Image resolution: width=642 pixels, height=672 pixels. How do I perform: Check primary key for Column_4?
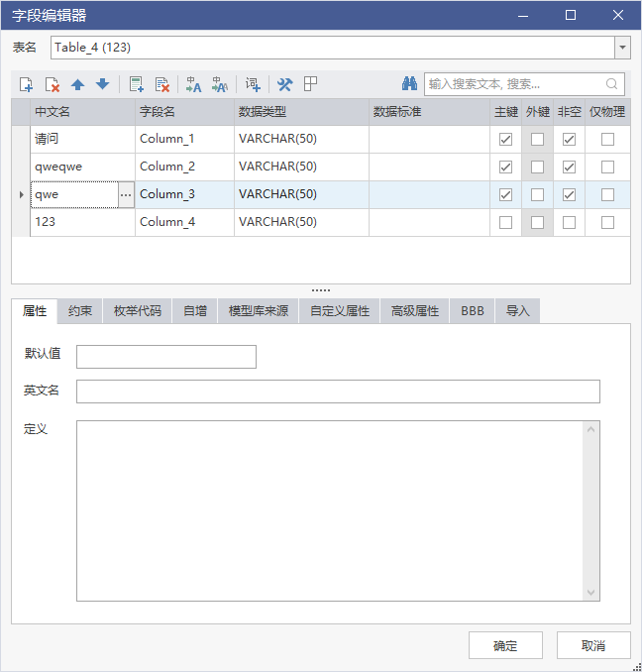click(x=506, y=223)
